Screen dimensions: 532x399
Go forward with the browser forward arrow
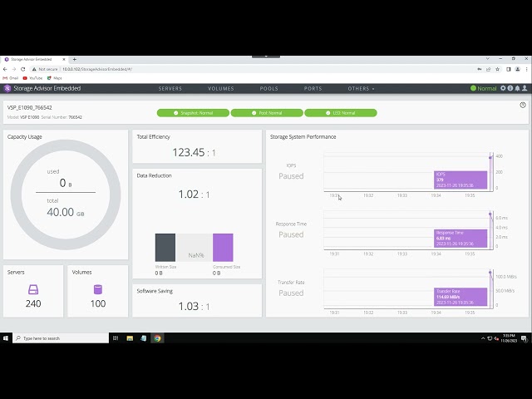point(14,69)
